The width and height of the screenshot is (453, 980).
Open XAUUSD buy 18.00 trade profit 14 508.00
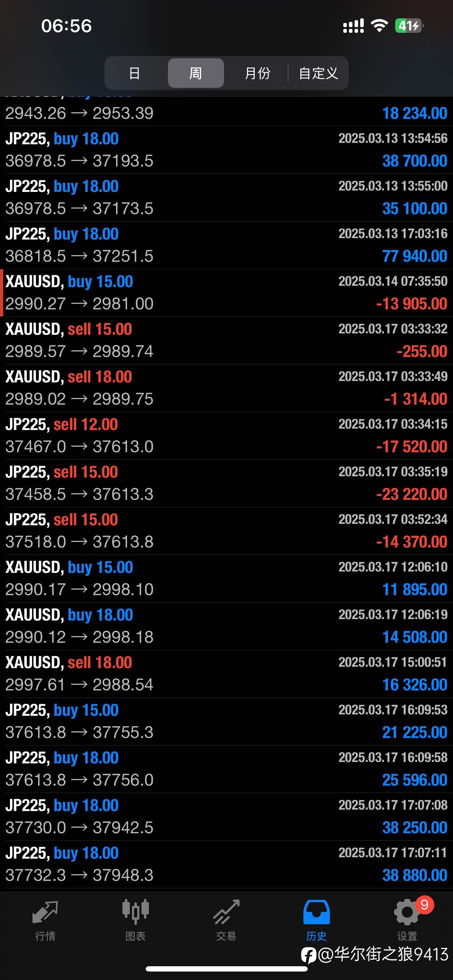(226, 626)
